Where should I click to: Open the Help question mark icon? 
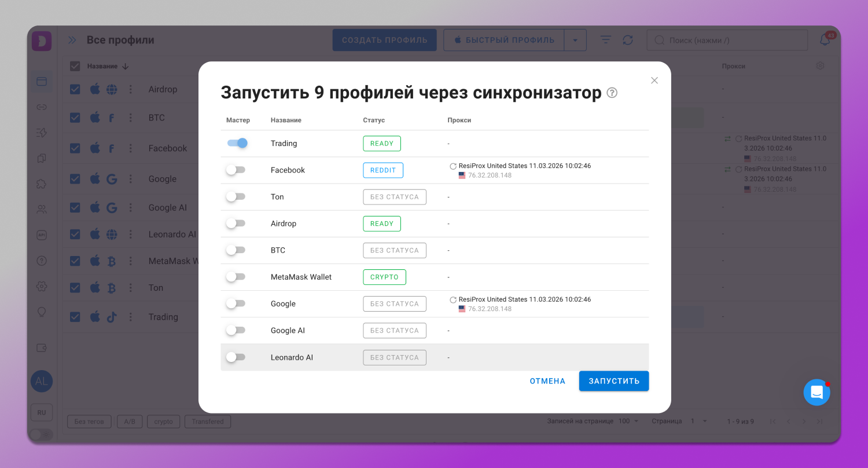coord(41,261)
